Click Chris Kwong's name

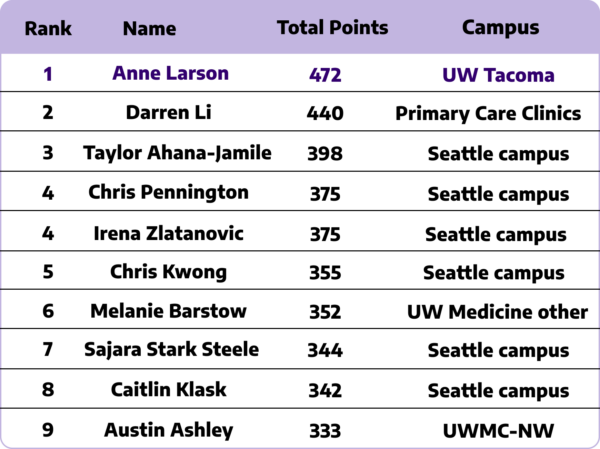click(x=168, y=272)
